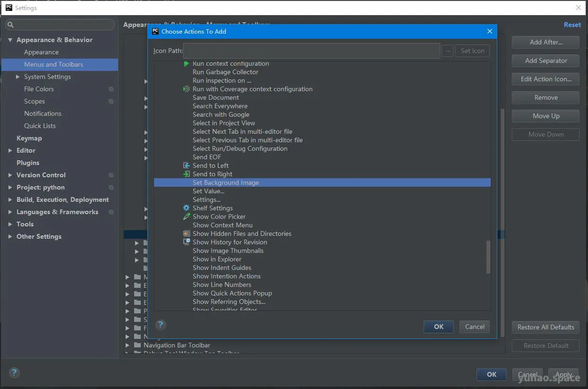588x389 pixels.
Task: Click the Reset link
Action: (x=572, y=25)
